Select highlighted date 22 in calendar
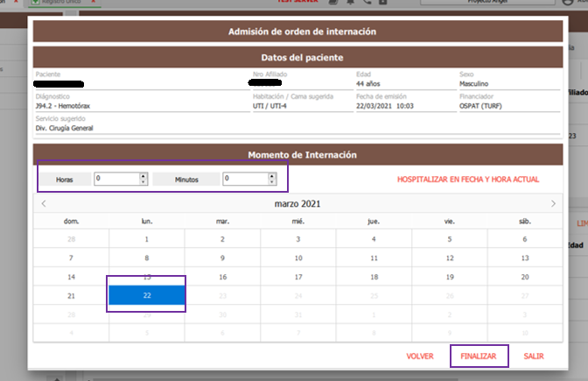The width and height of the screenshot is (588, 381). coord(147,296)
